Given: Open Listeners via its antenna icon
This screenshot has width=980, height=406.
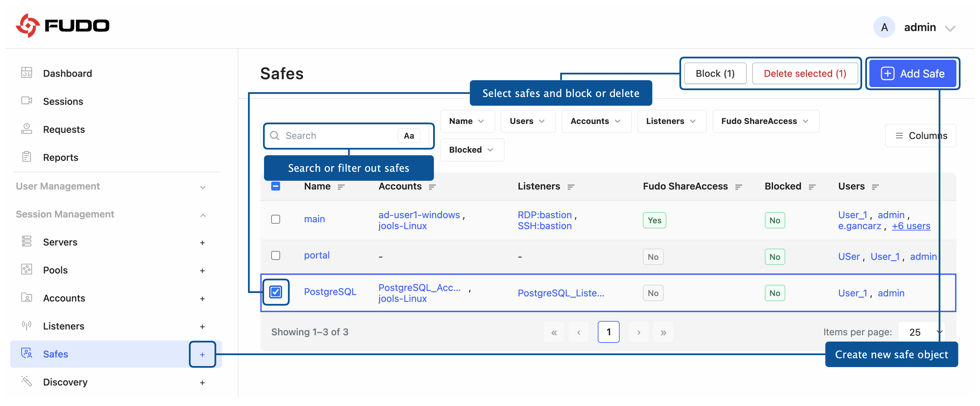Looking at the screenshot, I should click(x=27, y=325).
